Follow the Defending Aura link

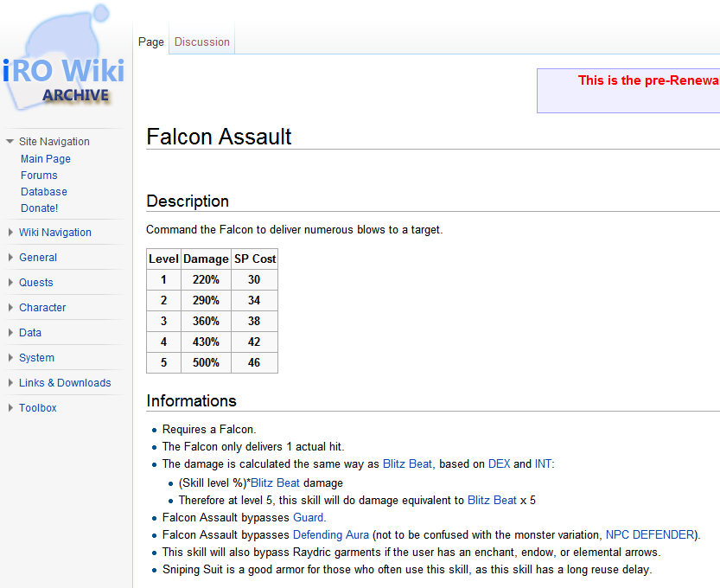(x=331, y=535)
